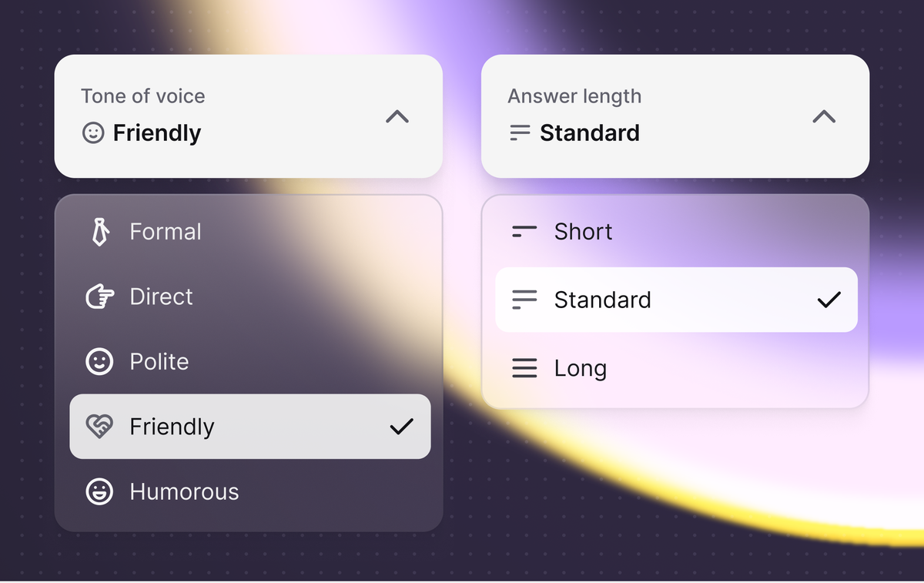Viewport: 924px width, 583px height.
Task: Choose the Short answer length
Action: coord(583,231)
